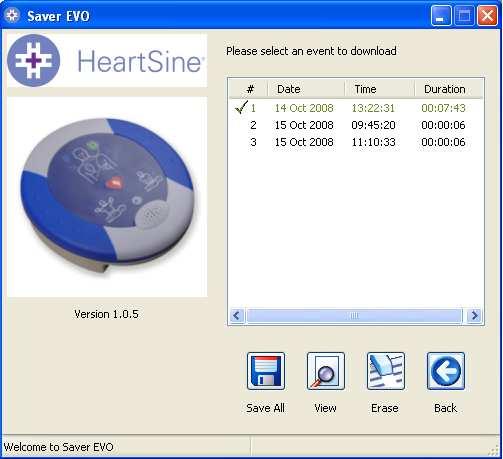
Task: Click the event list's left scroll arrow
Action: coord(237,315)
